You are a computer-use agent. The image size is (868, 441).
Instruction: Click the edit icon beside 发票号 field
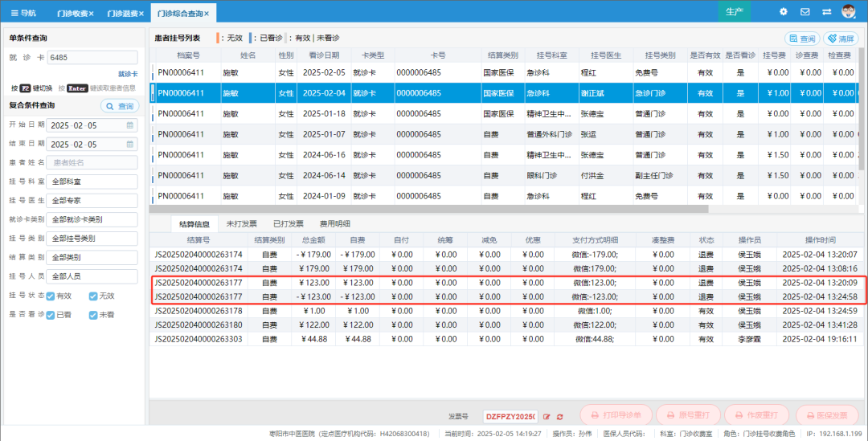point(547,417)
